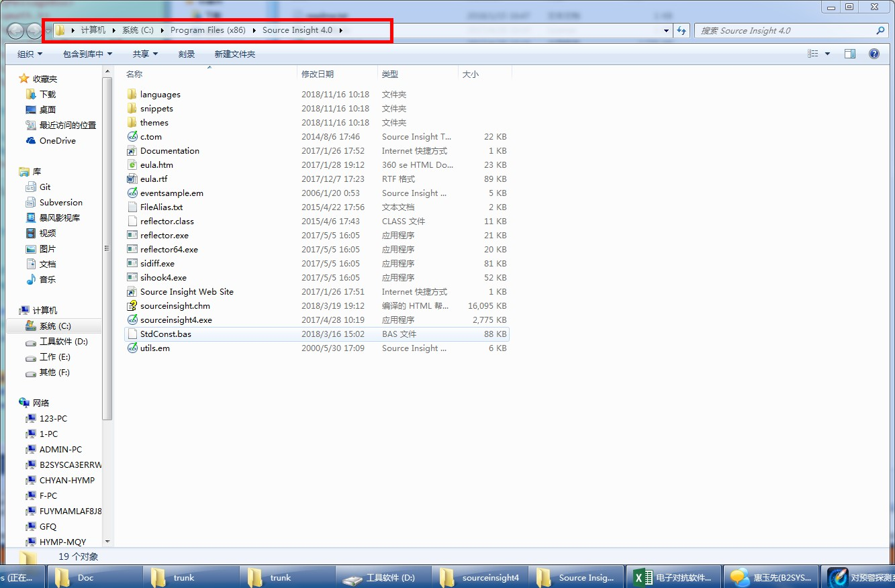Switch to sourceinsight4 taskbar window
Screen dimensions: 895x588
click(480, 577)
